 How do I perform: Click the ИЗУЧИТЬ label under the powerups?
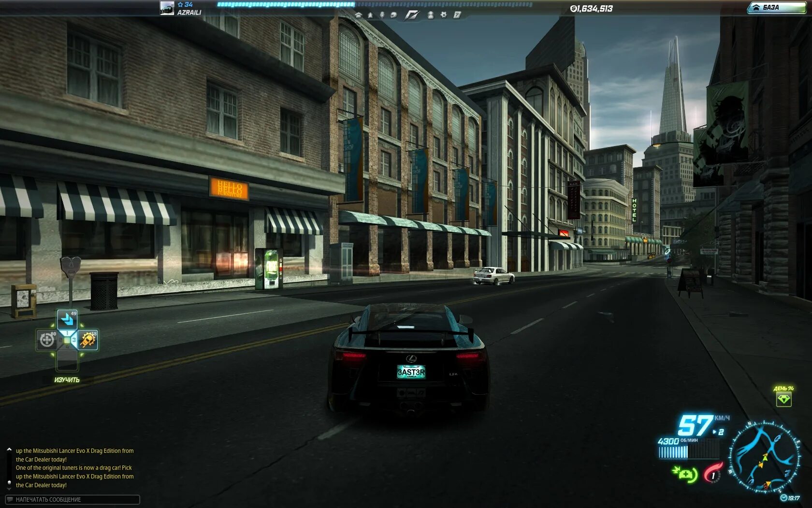pyautogui.click(x=67, y=380)
